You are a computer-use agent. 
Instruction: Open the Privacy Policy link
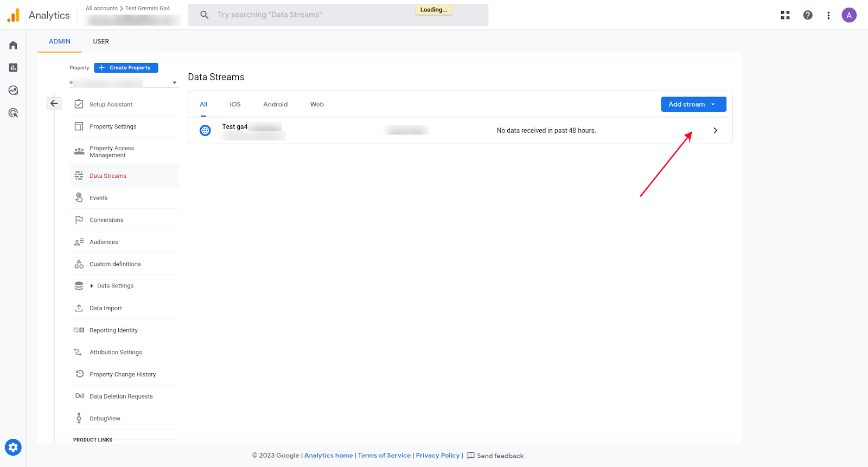(x=438, y=456)
